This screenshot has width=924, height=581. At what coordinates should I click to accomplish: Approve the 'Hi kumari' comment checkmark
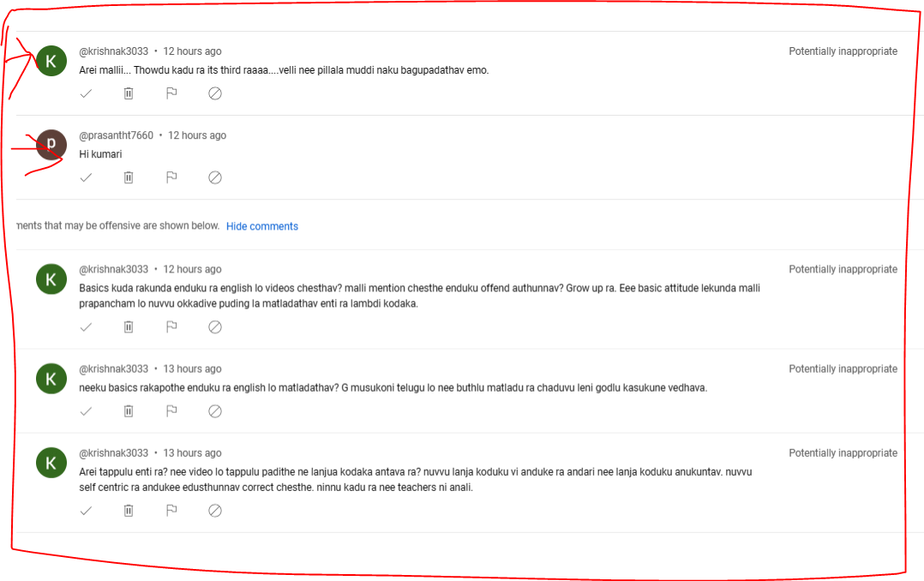(x=86, y=177)
